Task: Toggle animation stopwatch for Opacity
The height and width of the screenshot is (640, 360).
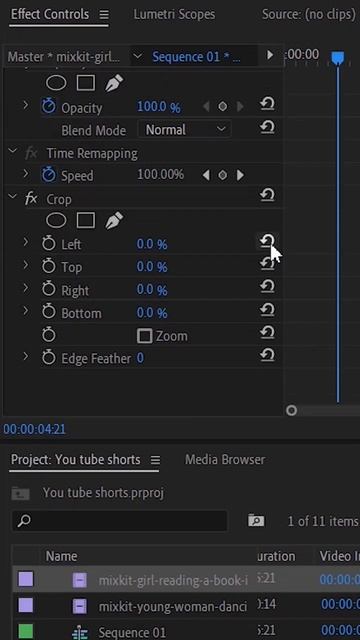Action: coord(49,107)
